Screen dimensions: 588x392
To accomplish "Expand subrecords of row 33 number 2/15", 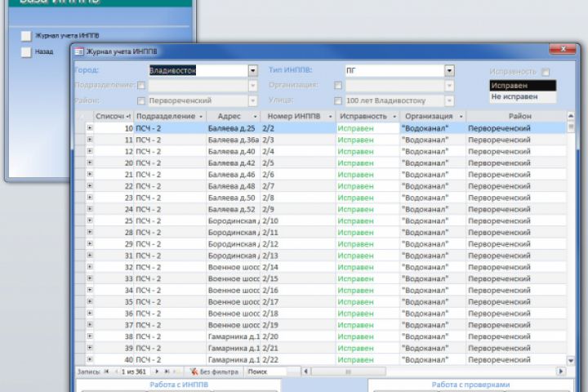I will click(90, 278).
